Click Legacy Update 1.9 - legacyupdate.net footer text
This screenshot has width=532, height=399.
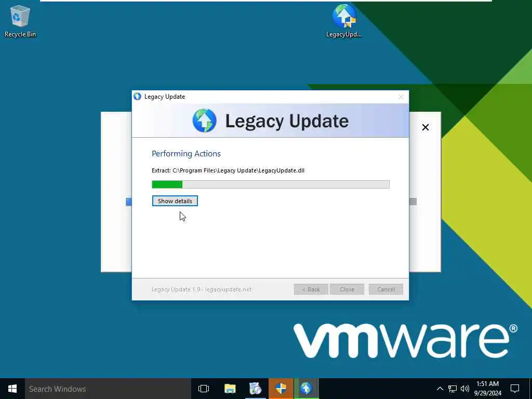[x=202, y=289]
